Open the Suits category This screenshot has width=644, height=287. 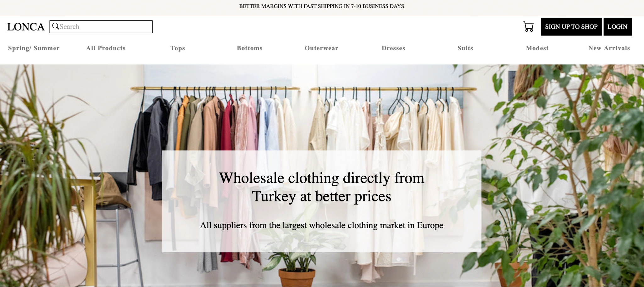[465, 48]
